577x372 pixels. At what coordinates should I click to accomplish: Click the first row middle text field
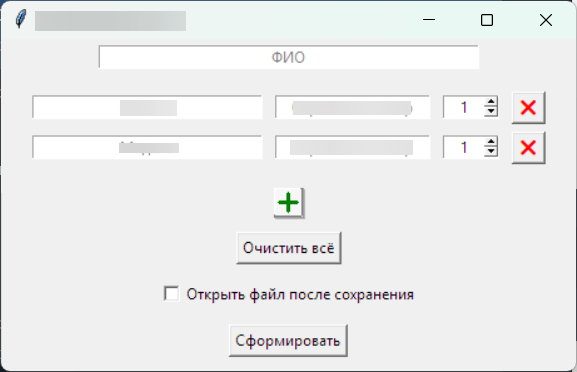353,107
